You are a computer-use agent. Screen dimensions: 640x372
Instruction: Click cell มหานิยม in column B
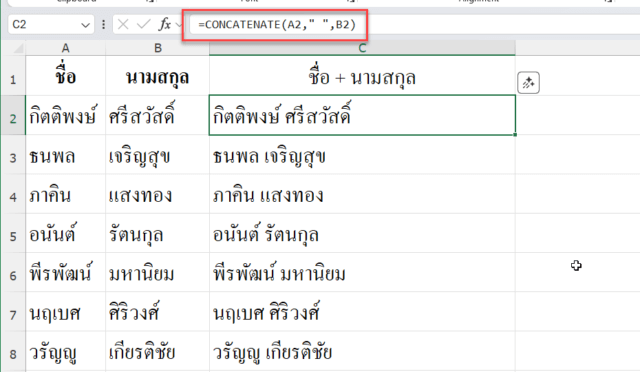[158, 272]
